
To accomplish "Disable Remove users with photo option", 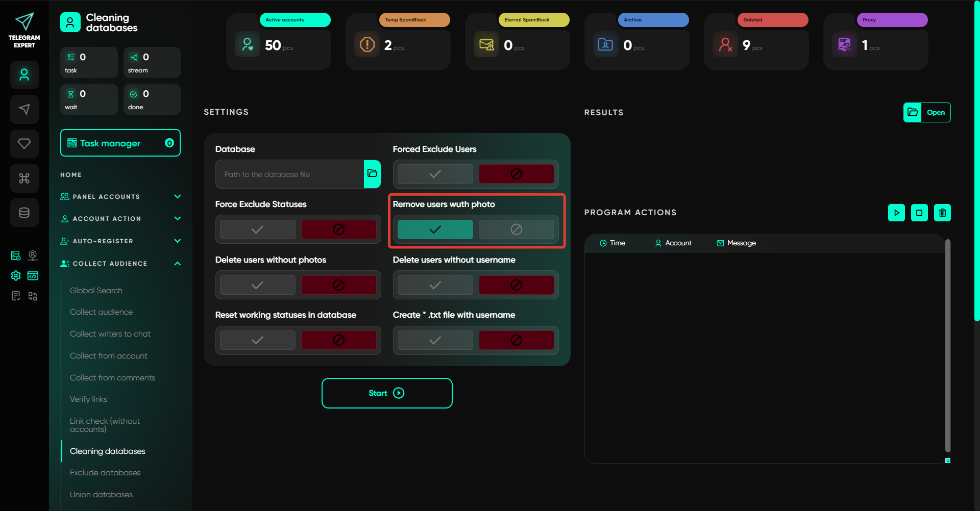I will click(516, 229).
